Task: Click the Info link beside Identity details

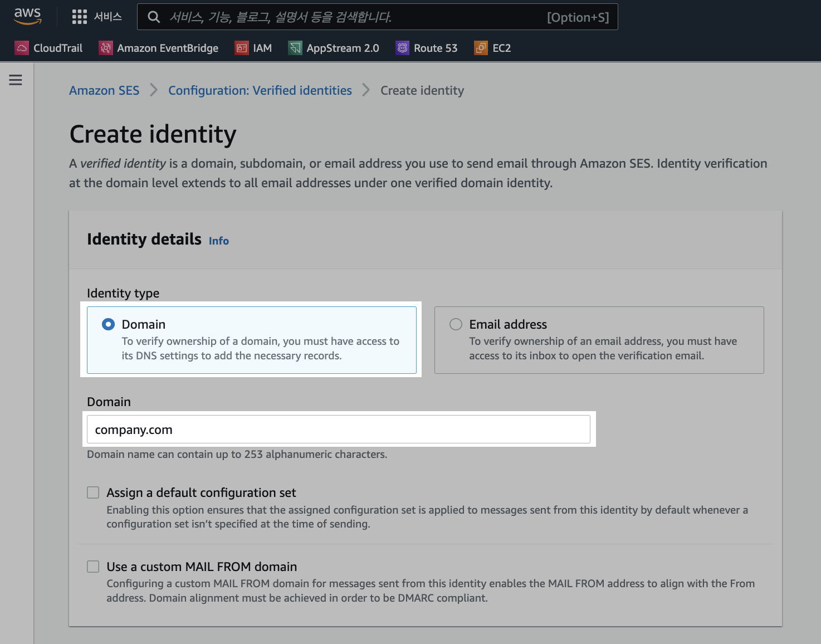Action: (218, 241)
